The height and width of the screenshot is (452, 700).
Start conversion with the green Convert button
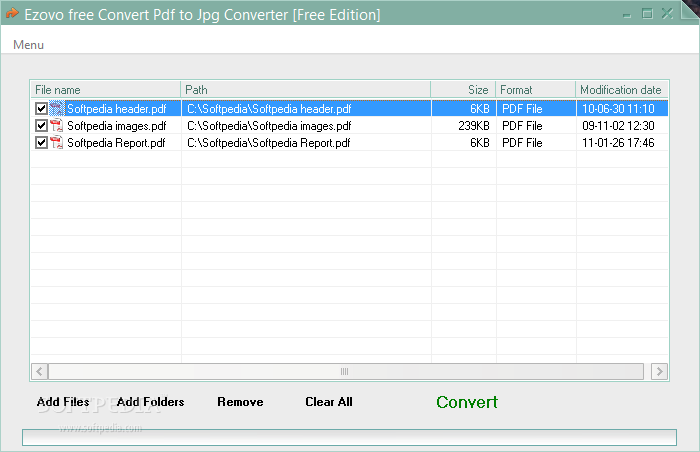[467, 402]
